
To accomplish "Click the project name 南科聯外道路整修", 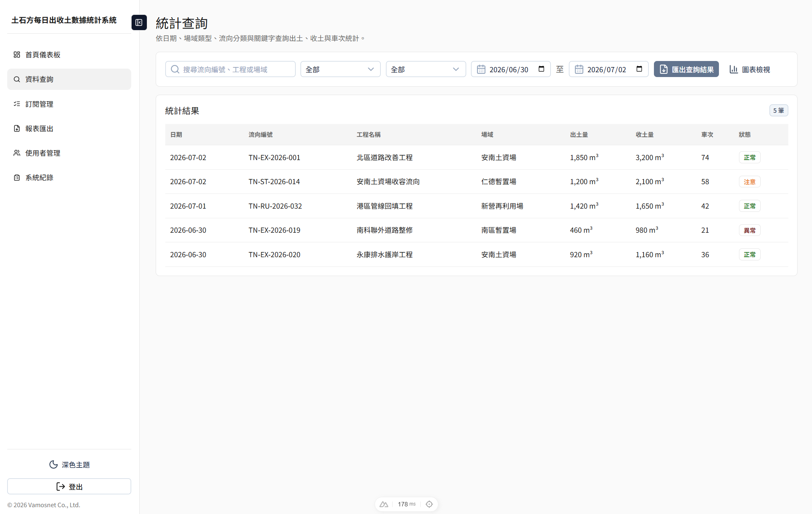I will (x=385, y=230).
